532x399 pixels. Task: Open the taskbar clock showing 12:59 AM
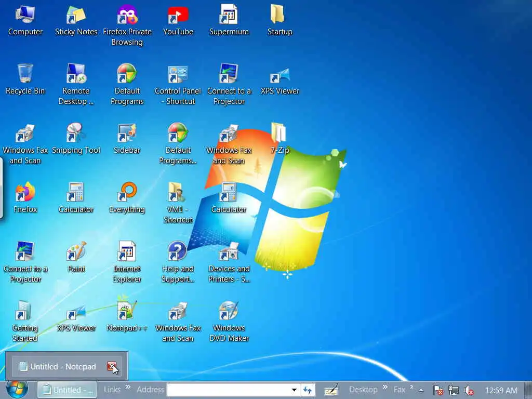point(501,391)
